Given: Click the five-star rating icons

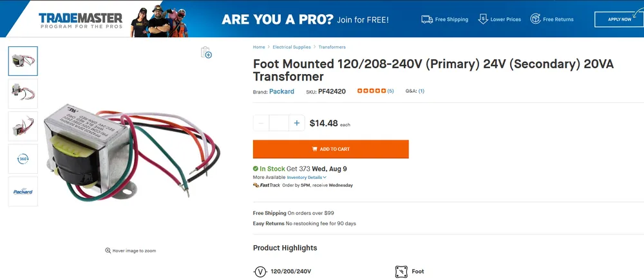Looking at the screenshot, I should [372, 91].
